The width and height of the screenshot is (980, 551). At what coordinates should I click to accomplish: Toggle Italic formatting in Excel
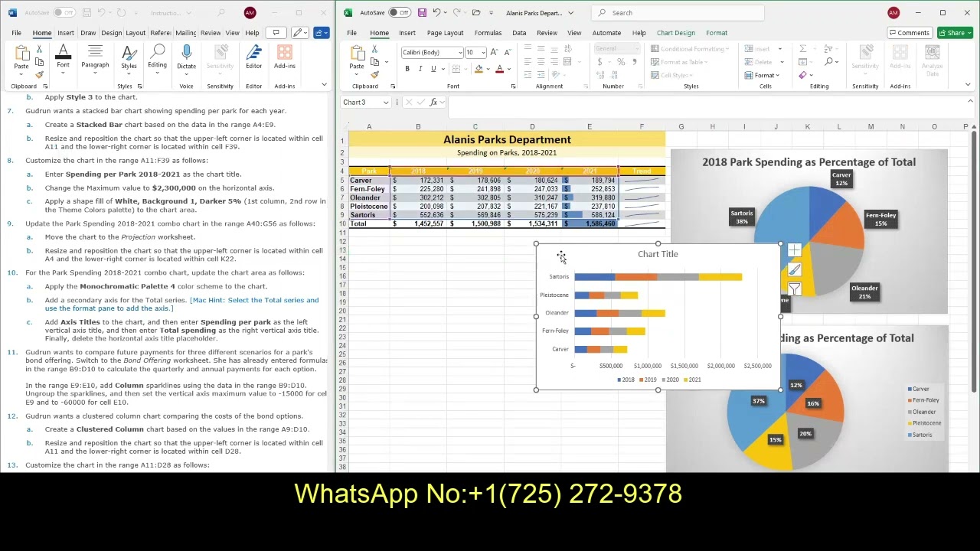pyautogui.click(x=420, y=69)
